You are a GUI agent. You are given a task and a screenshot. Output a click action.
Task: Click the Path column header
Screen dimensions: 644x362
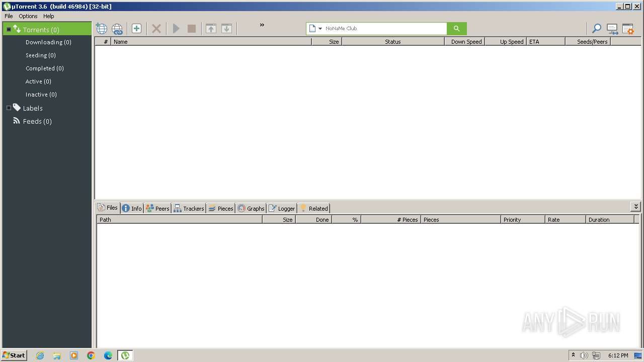click(x=180, y=220)
